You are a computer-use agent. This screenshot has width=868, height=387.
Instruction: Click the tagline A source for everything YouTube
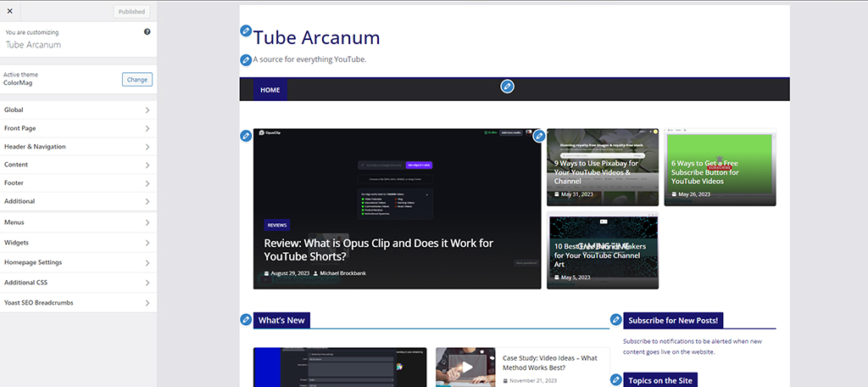point(310,59)
